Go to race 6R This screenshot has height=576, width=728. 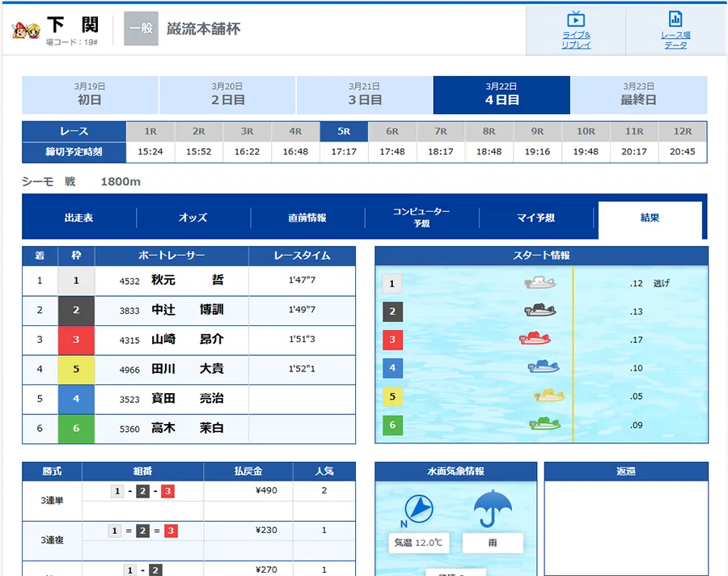[x=392, y=131]
